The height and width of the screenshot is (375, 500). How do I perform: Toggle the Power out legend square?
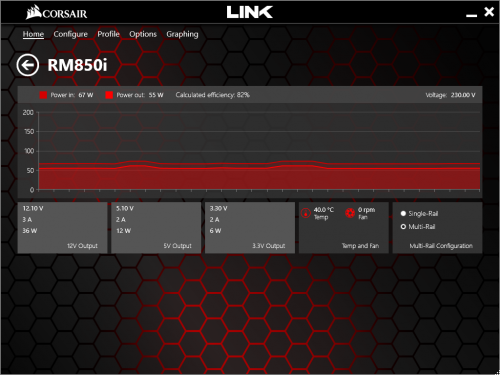[109, 95]
